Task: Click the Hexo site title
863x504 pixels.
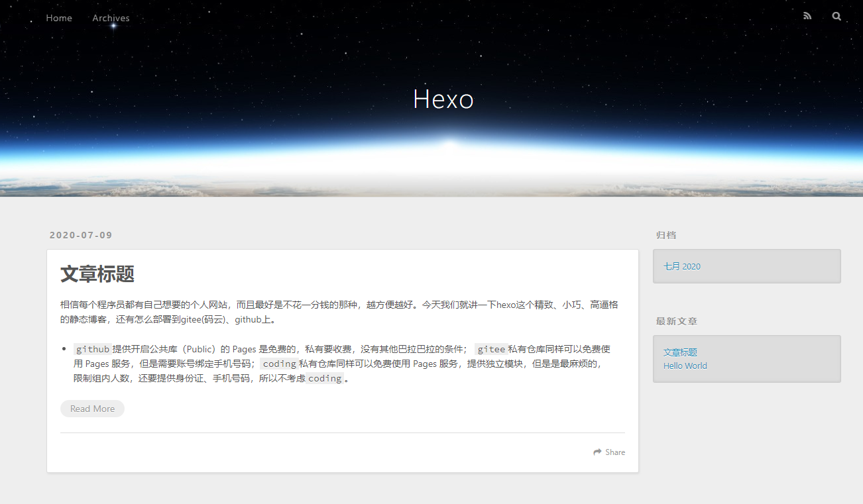Action: 443,99
